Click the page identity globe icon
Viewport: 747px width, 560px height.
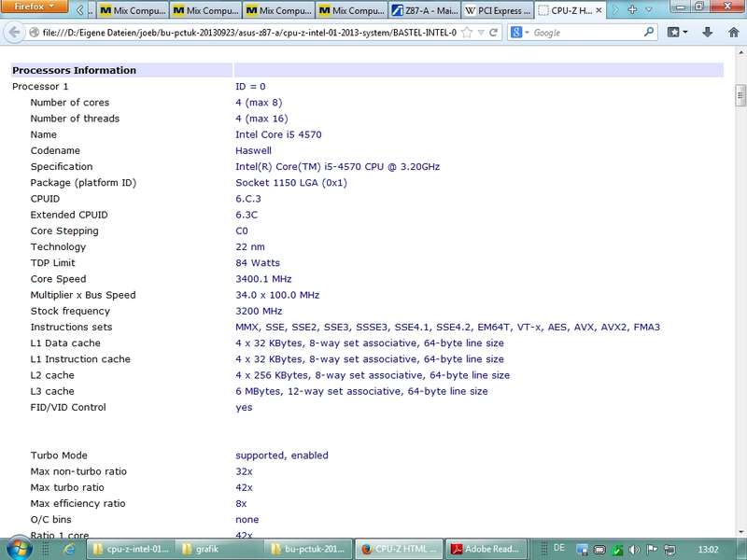click(x=34, y=33)
